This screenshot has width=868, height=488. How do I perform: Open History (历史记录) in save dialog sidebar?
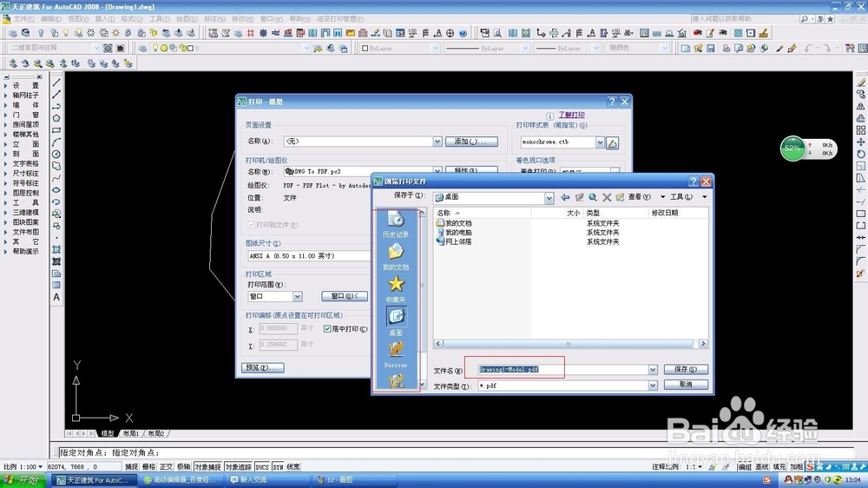395,224
